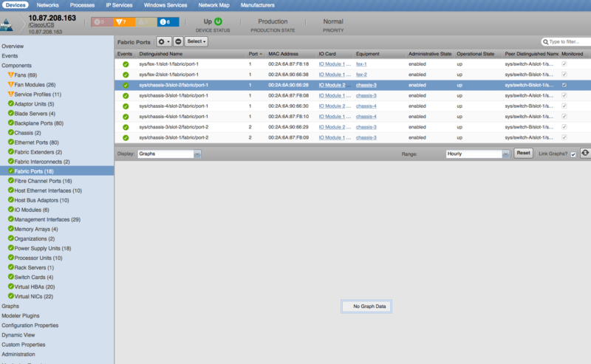
Task: Toggle Monitored checkbox for sys/chassis-3/slot-1/fabric/port-2
Action: pyautogui.click(x=564, y=137)
